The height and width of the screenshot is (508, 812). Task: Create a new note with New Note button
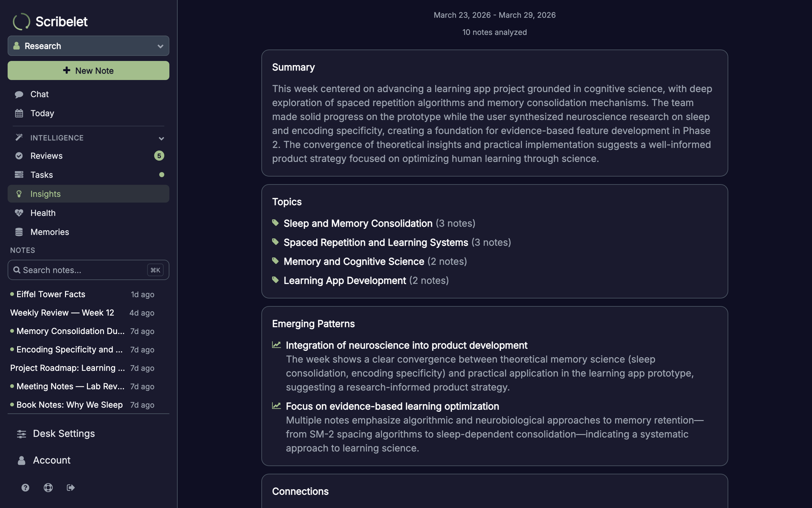point(88,70)
